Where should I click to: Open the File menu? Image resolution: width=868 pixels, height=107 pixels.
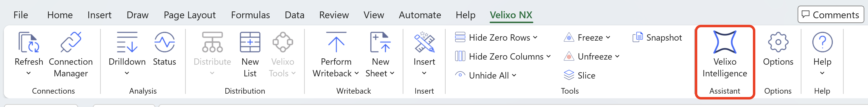click(x=21, y=15)
